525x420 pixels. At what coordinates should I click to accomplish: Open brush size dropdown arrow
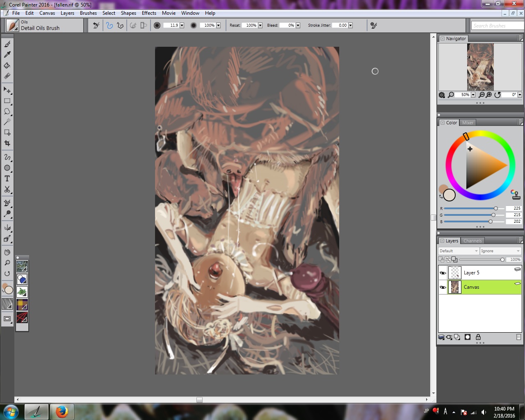(182, 25)
